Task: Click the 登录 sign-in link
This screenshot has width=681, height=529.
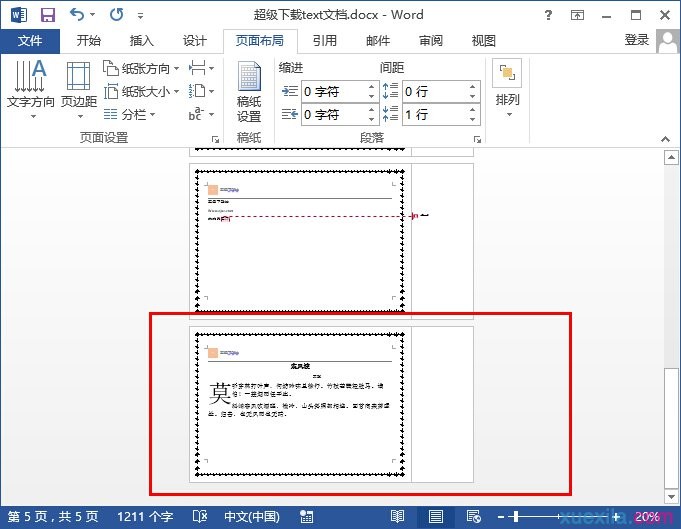Action: 637,40
